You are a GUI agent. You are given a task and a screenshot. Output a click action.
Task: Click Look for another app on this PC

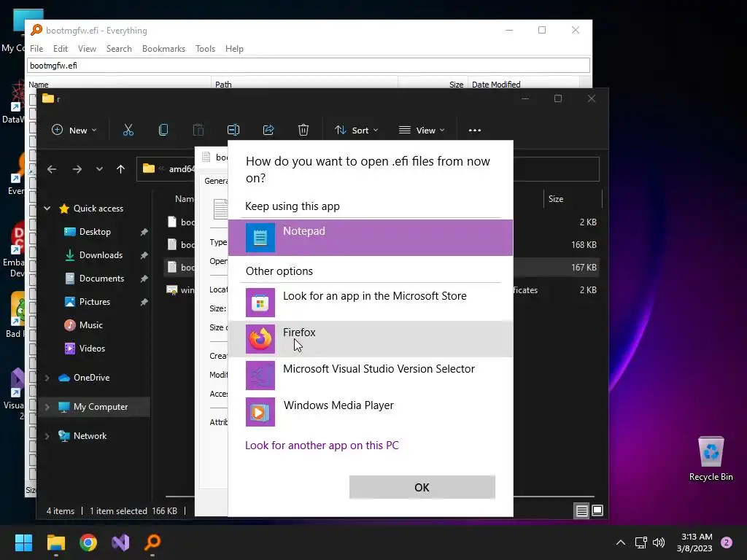pyautogui.click(x=322, y=446)
